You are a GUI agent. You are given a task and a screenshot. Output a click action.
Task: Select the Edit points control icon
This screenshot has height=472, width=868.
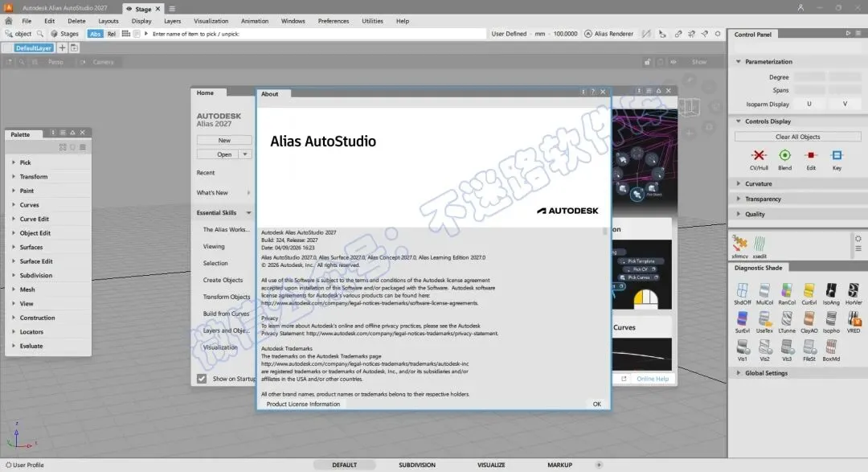[810, 156]
